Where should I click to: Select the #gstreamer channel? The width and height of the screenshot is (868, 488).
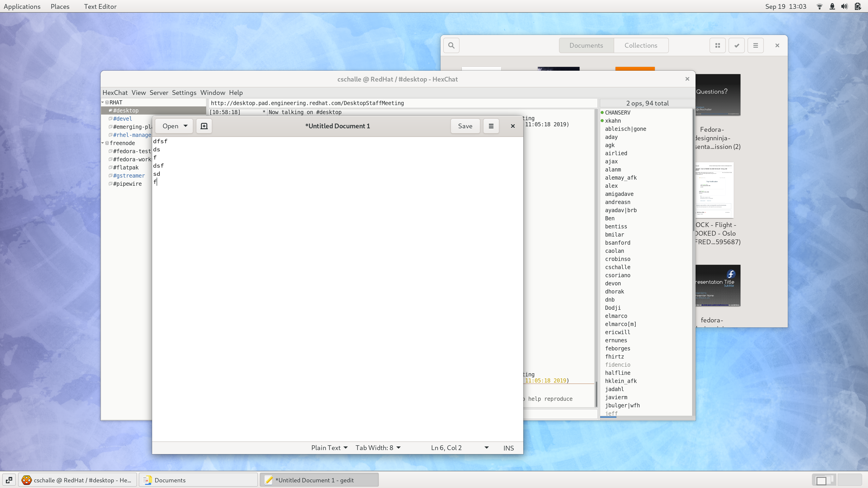pos(129,176)
